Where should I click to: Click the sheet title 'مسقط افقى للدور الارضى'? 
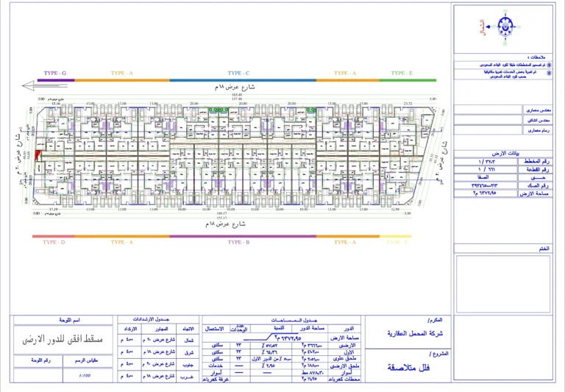pyautogui.click(x=63, y=339)
